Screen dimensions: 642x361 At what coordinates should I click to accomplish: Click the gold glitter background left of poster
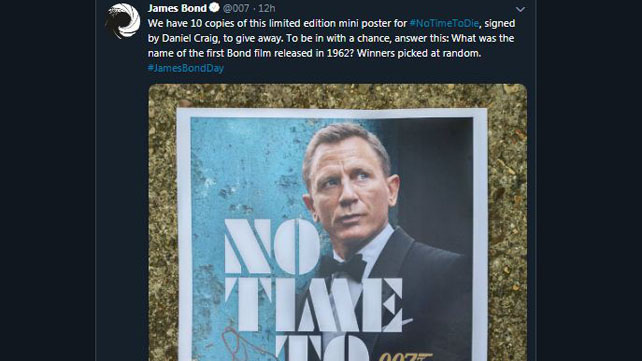163,229
